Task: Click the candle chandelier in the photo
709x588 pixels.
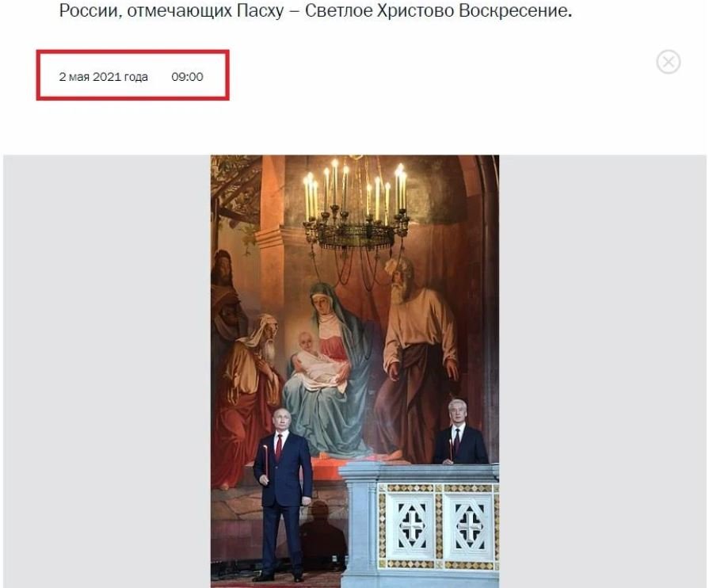Action: (356, 208)
